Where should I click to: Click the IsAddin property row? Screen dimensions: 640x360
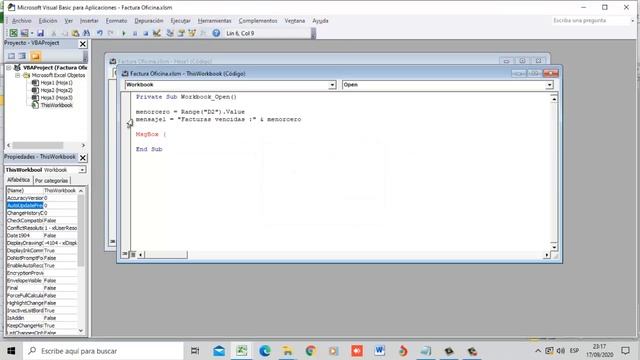42,318
